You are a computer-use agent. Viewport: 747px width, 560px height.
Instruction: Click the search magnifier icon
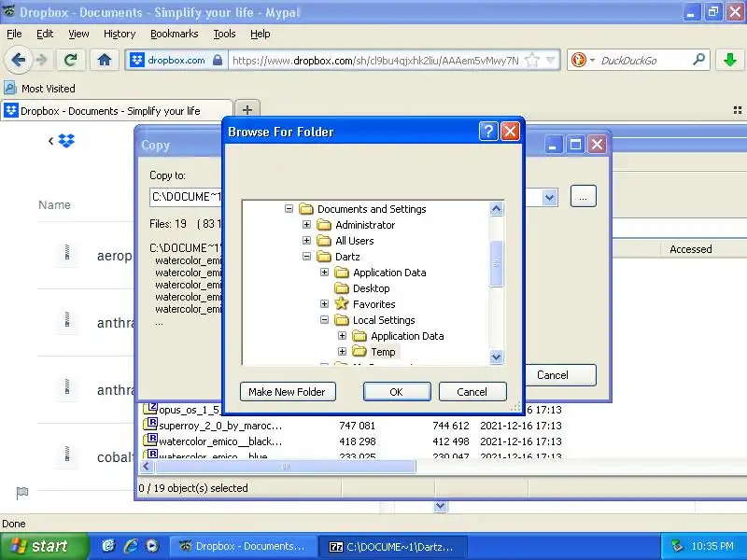tap(698, 60)
